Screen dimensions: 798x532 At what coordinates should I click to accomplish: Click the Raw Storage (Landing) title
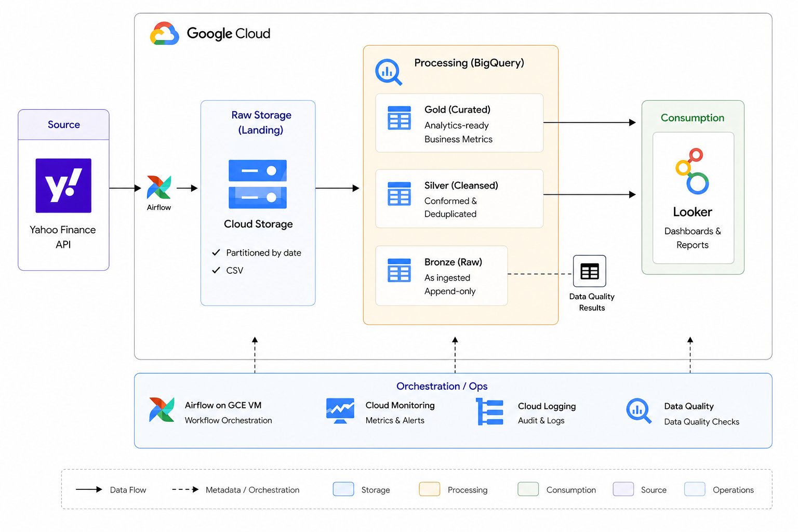point(261,123)
